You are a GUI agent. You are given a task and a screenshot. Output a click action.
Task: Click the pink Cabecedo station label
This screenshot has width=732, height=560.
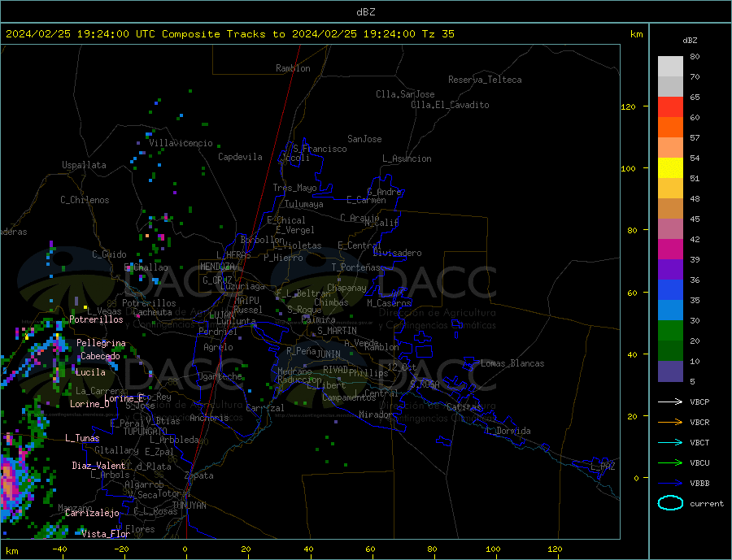(100, 356)
